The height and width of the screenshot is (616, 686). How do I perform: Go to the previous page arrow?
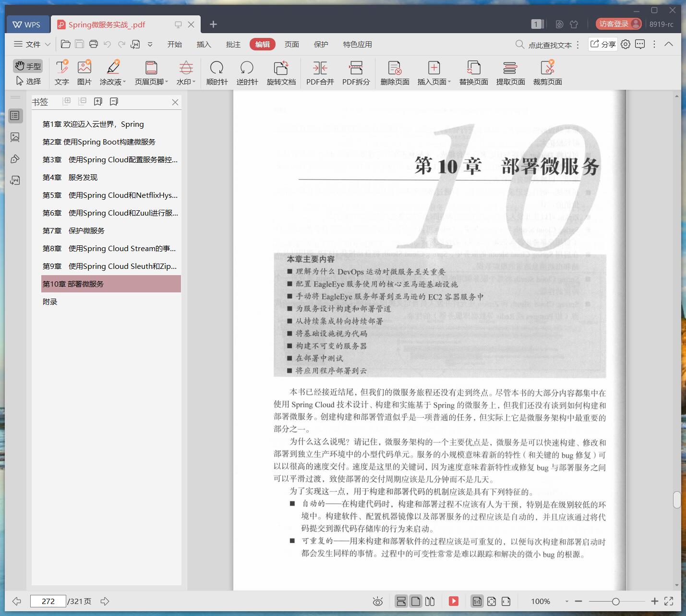click(17, 601)
